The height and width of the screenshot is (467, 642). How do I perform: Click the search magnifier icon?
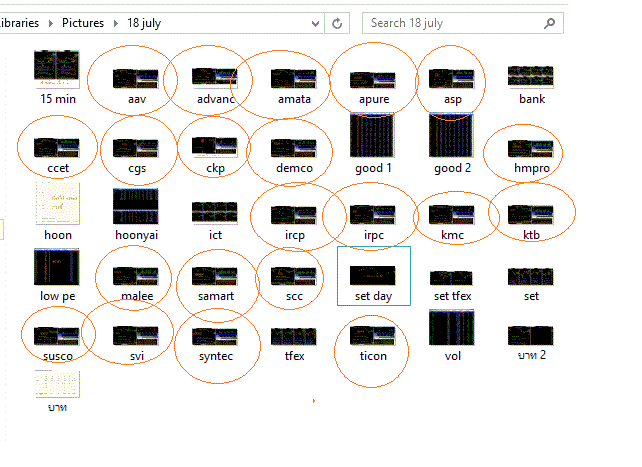coord(549,23)
